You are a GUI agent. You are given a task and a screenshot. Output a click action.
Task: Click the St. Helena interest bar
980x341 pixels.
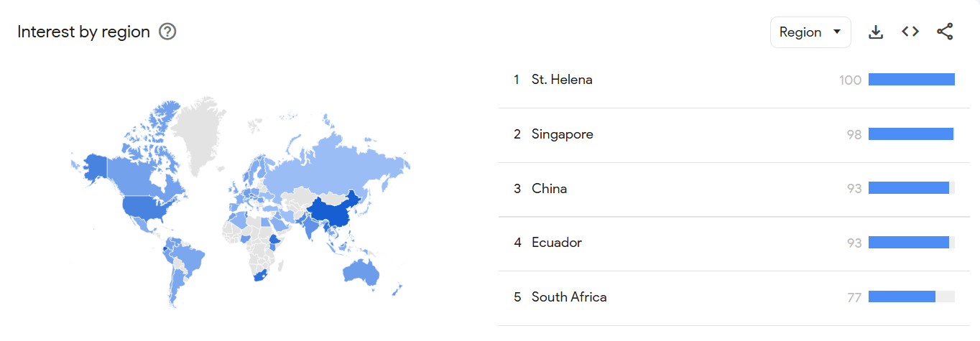(x=911, y=80)
